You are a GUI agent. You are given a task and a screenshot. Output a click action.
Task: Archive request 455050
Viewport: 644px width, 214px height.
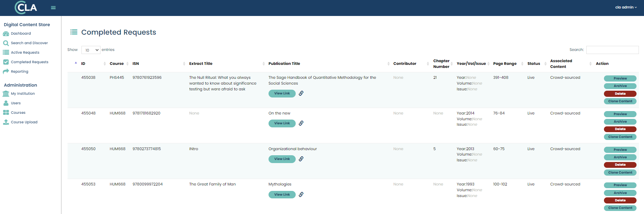click(620, 157)
